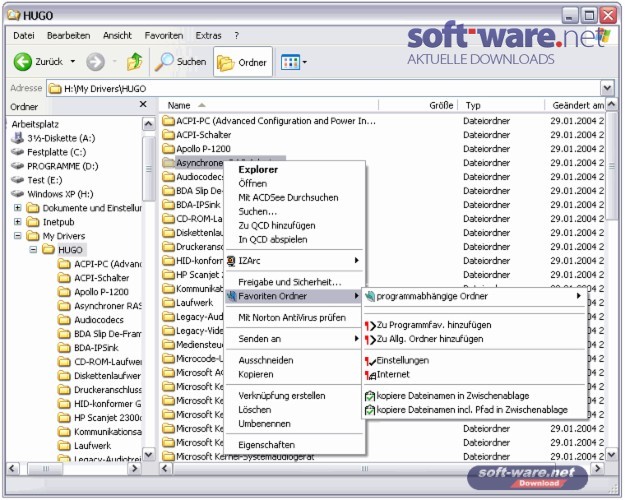
Task: Select Audiocodecs folder in tree pane
Action: pos(99,320)
